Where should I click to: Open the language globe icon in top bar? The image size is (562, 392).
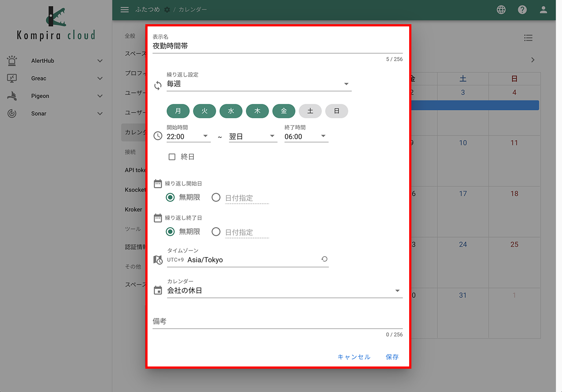click(x=501, y=9)
